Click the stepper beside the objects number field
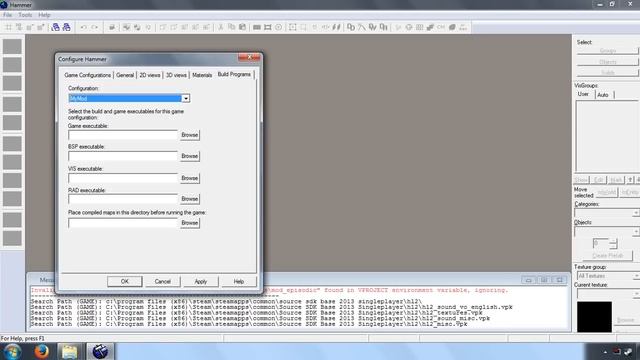 tap(613, 244)
